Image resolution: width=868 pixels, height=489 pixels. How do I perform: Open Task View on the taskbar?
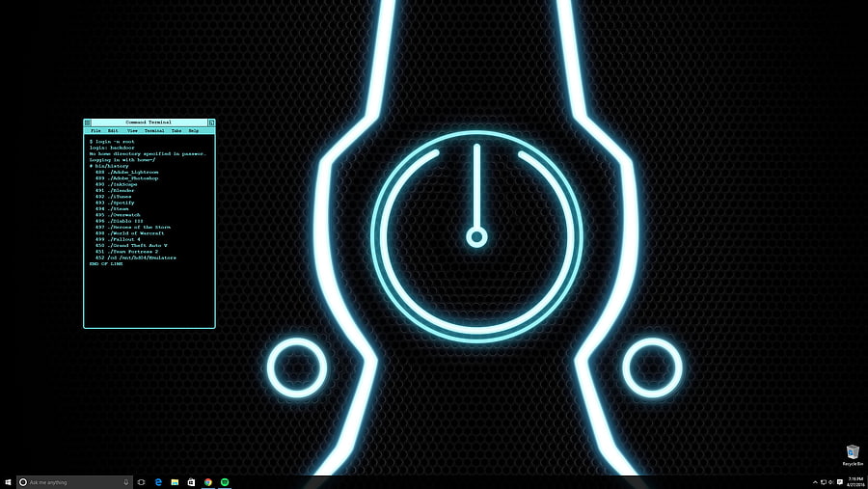(141, 482)
